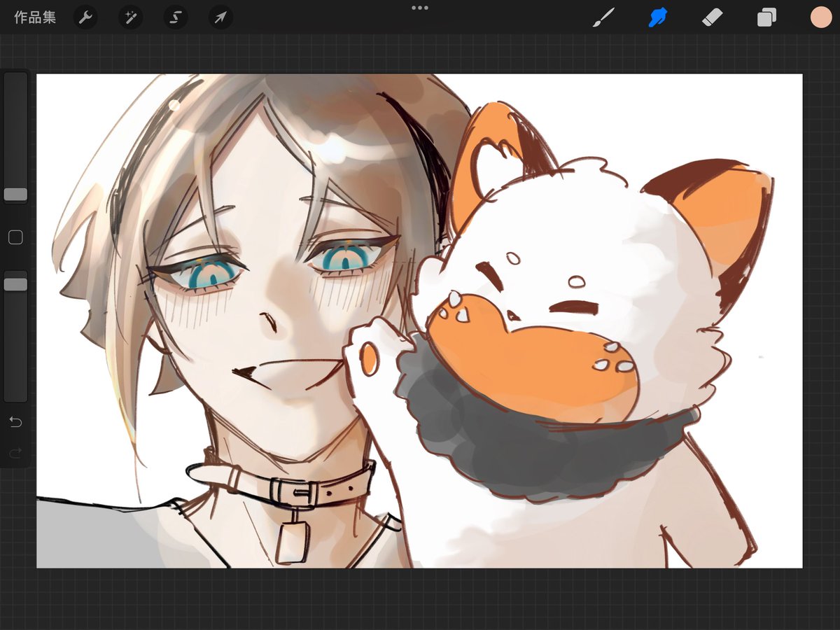Image resolution: width=840 pixels, height=630 pixels.
Task: Tap the square modify button in sidebar
Action: 15,238
